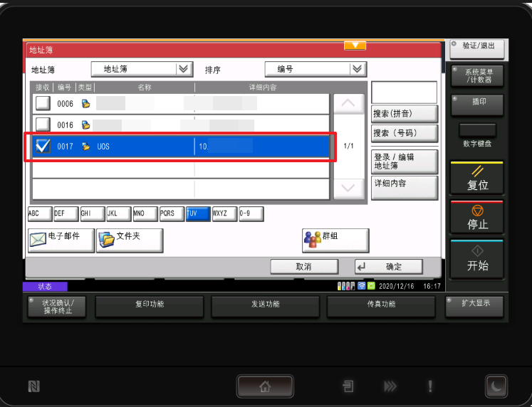Tick the checkbox for entry 0016

[43, 125]
